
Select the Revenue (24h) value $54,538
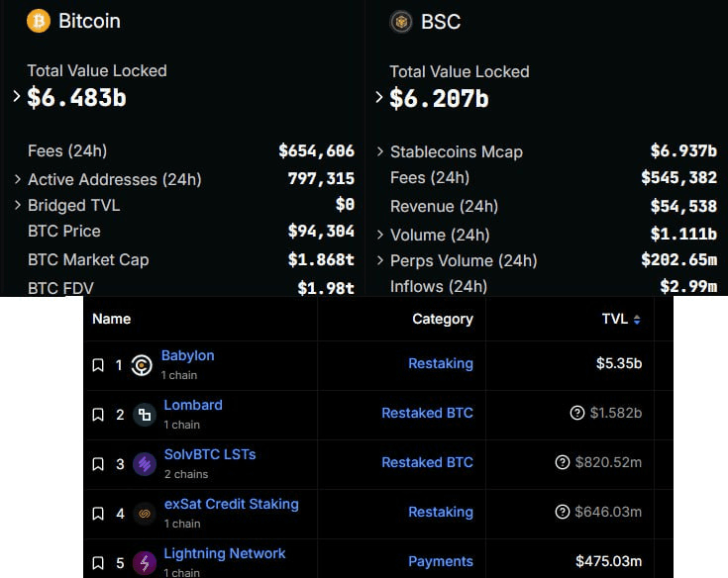coord(683,206)
